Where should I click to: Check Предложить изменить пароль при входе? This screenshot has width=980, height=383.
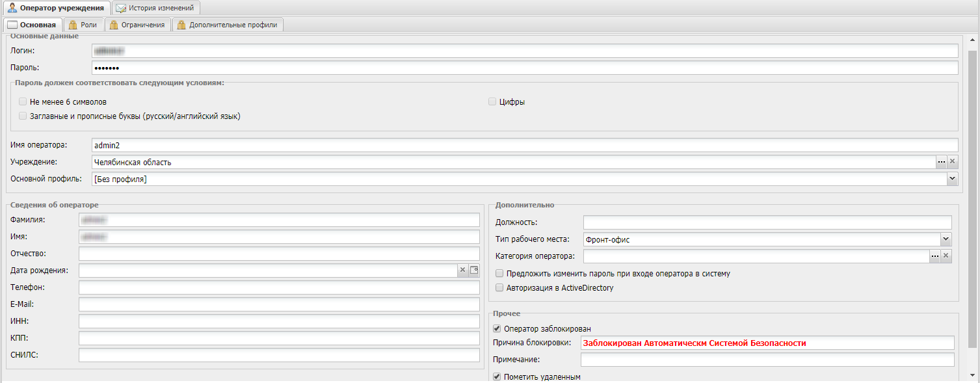499,274
